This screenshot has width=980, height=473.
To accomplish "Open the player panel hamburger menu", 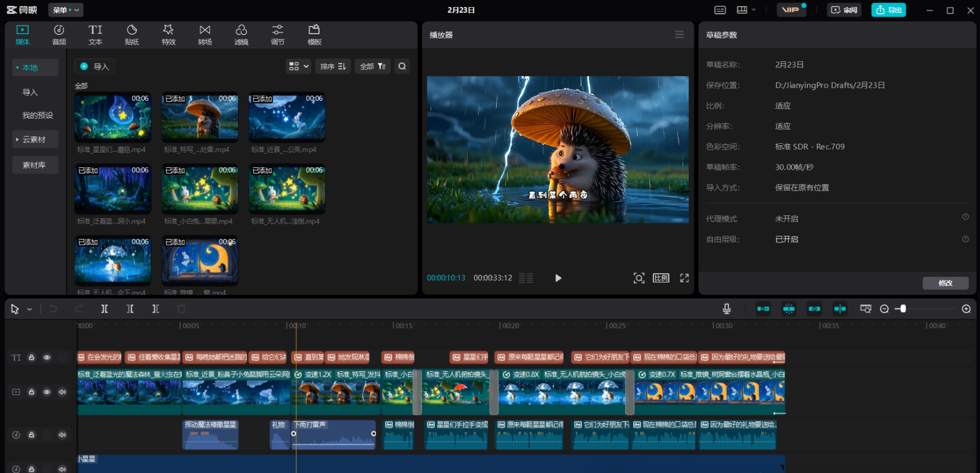I will point(679,35).
